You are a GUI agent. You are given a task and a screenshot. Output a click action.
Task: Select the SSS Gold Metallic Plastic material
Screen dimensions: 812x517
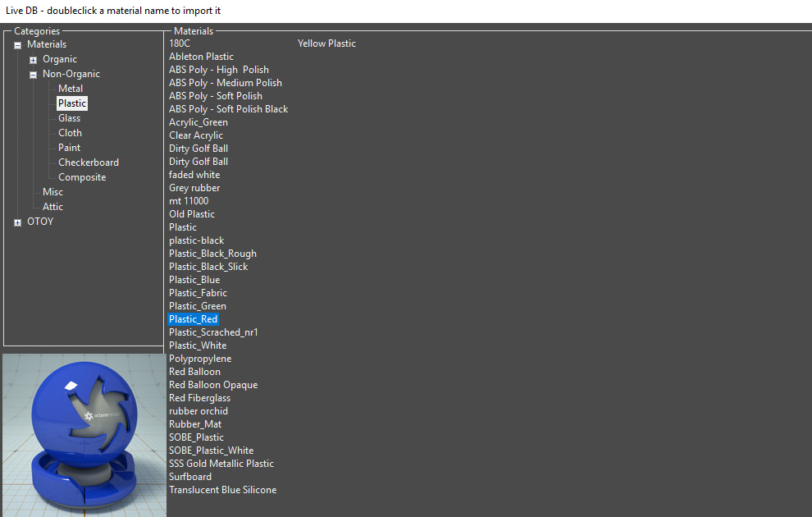tap(221, 463)
